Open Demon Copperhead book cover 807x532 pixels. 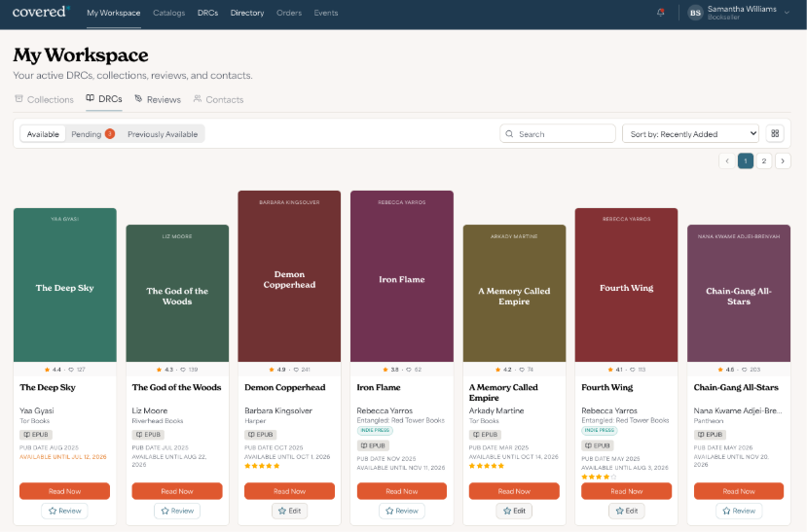tap(289, 276)
